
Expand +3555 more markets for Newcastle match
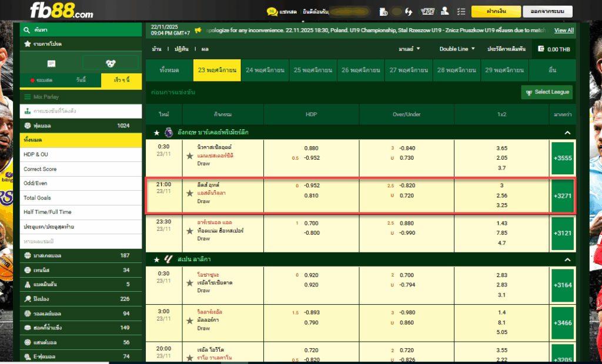pos(563,158)
